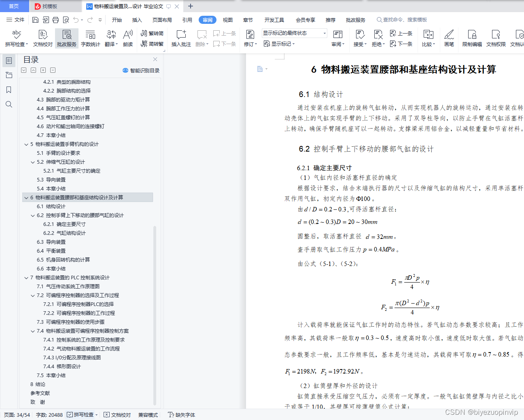The image size is (524, 420).
Task: Jump to 4.7 本章小结 in outline
Action: pyautogui.click(x=51, y=135)
